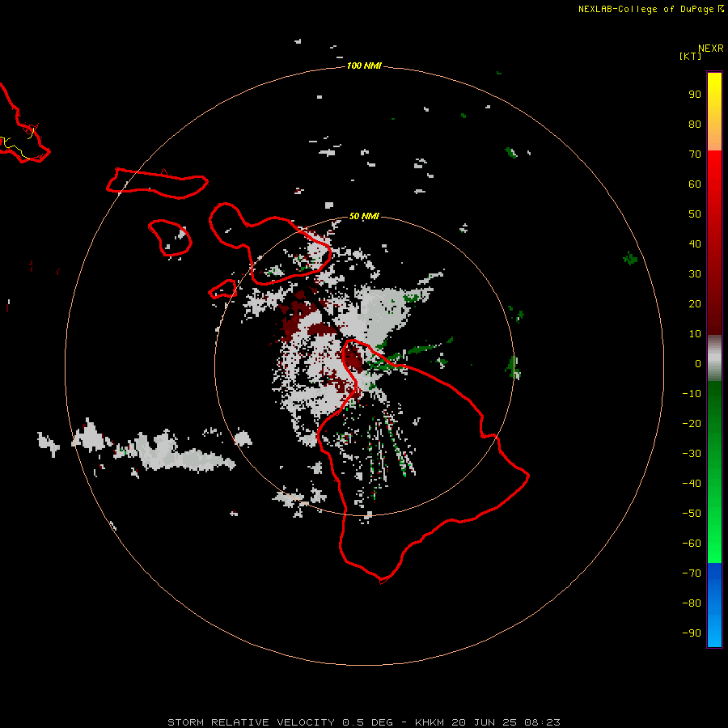Click the -60 value on velocity scale

click(x=692, y=544)
